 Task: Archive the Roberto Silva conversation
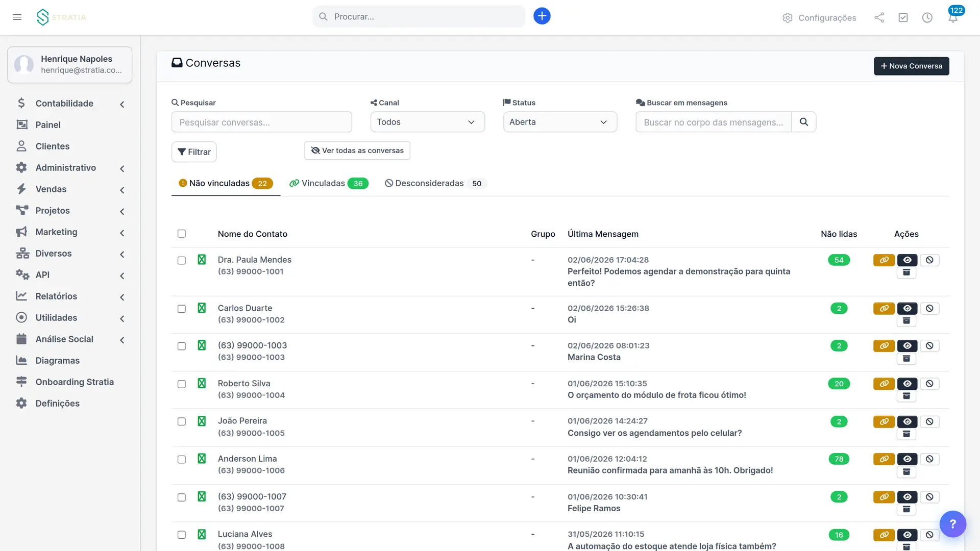906,396
